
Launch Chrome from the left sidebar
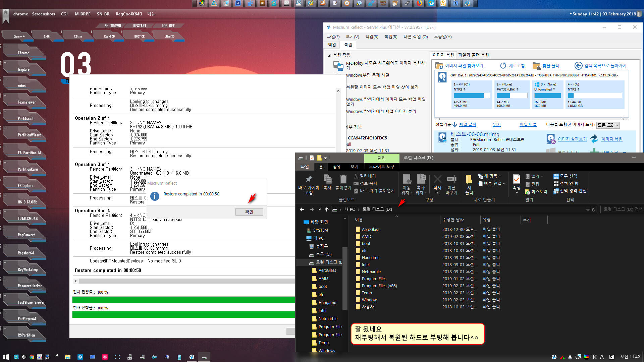coord(23,53)
